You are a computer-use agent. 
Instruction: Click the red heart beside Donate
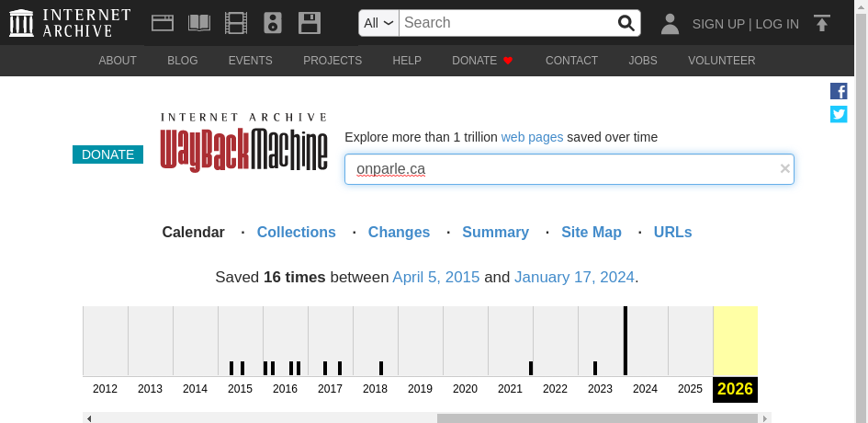[x=508, y=61]
